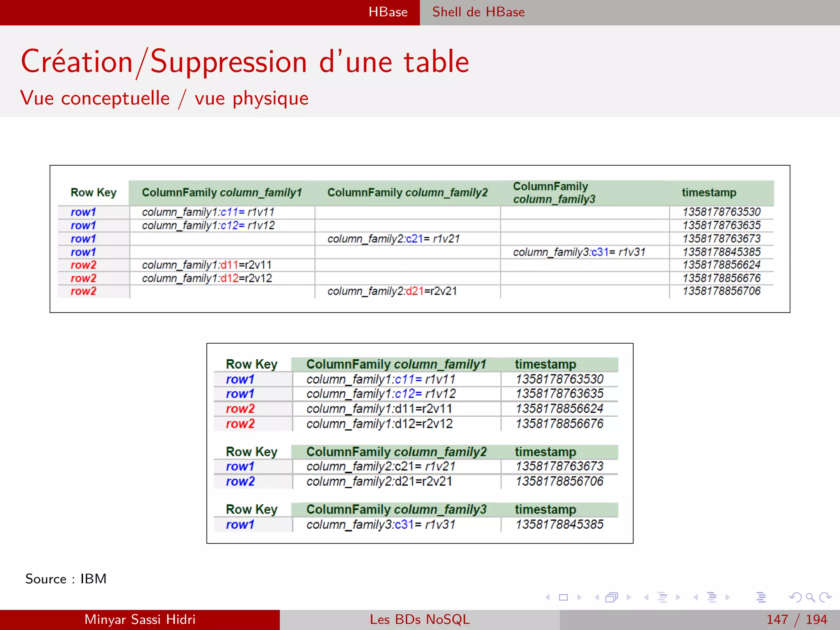Select column_family1:c12= r1v12 in bottom table
840x630 pixels.
click(x=381, y=394)
